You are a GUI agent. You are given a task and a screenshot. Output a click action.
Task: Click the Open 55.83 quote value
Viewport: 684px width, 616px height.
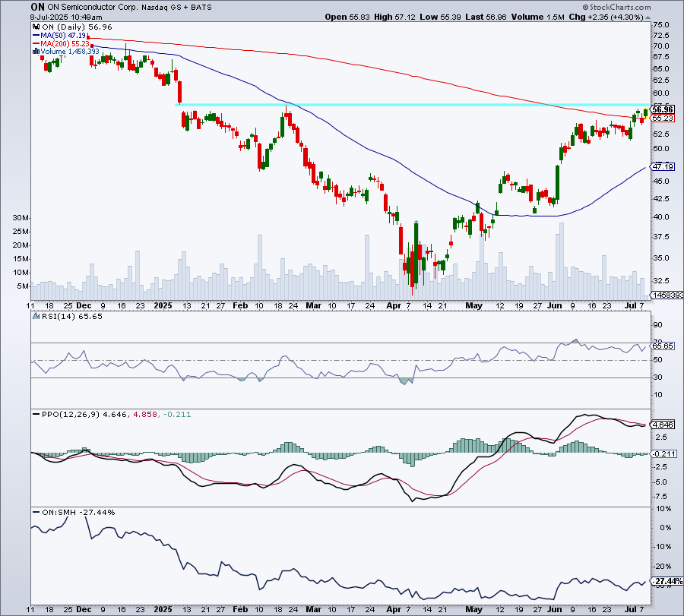click(x=347, y=17)
